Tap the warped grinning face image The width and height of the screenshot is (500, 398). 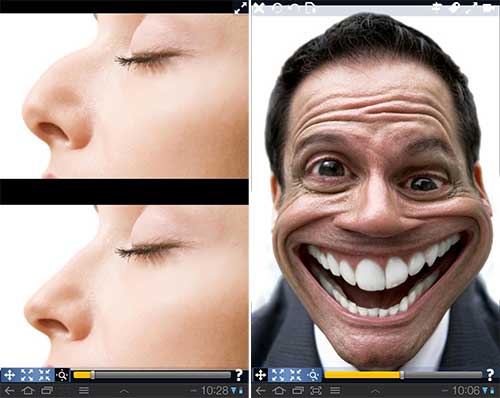coord(376,192)
